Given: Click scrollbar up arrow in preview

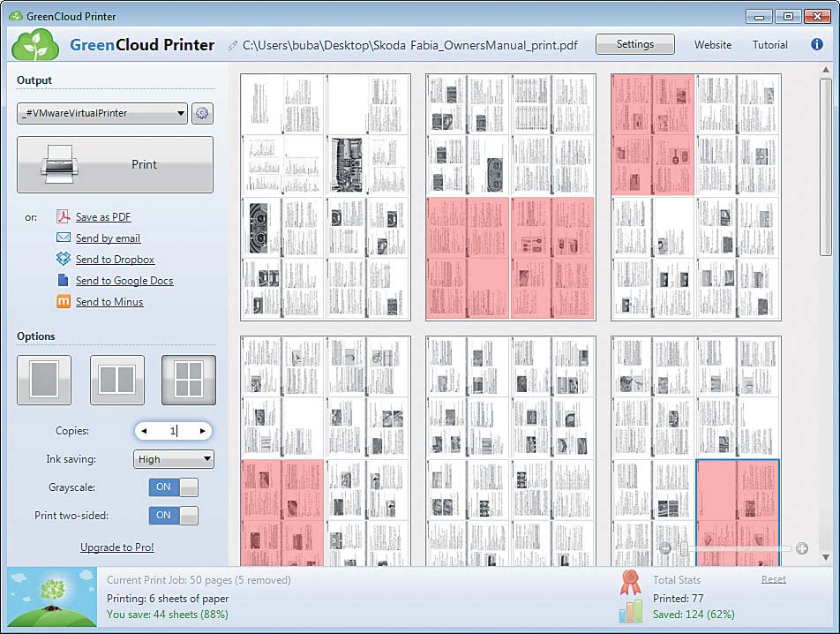Looking at the screenshot, I should (826, 71).
